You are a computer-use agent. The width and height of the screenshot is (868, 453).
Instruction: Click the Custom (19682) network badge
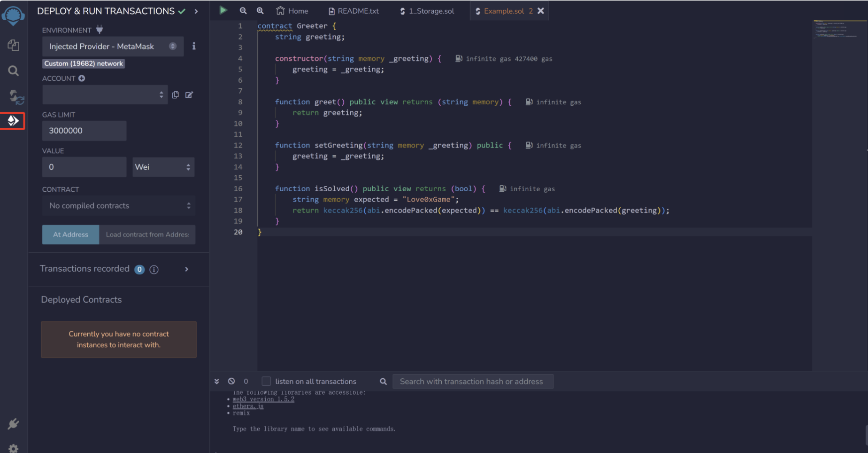[x=84, y=63]
